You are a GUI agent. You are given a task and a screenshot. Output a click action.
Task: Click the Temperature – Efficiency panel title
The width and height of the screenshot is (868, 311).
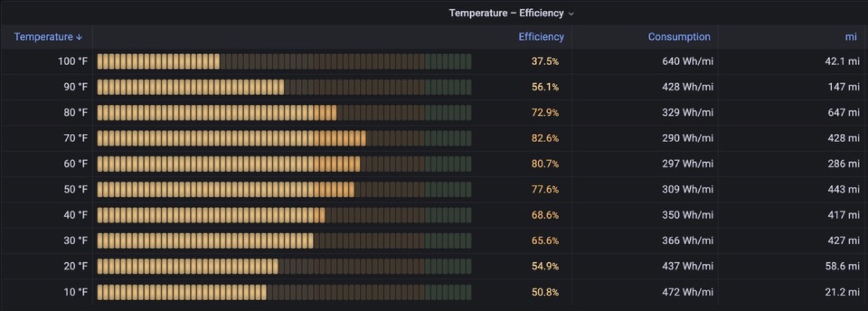506,13
